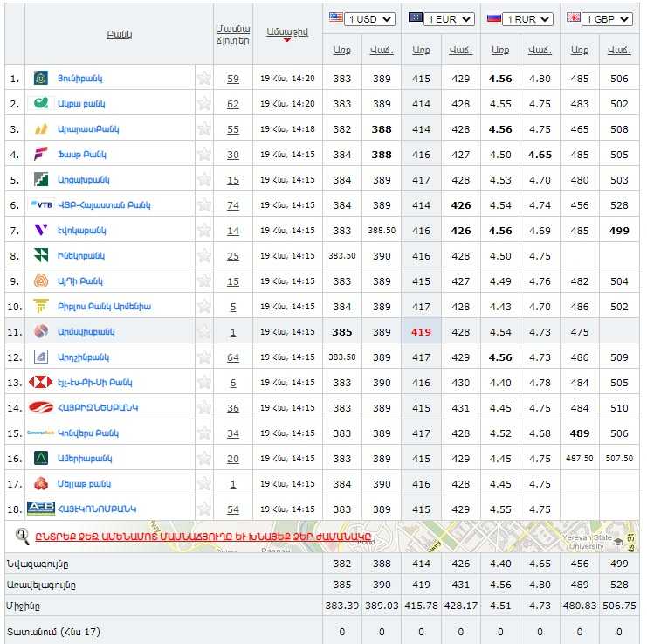Image resolution: width=647 pixels, height=644 pixels.
Task: Star the Converse Bank row as favorite
Action: pyautogui.click(x=204, y=433)
